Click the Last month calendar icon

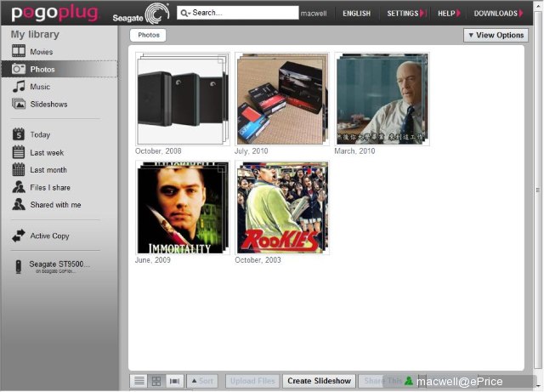pyautogui.click(x=19, y=169)
